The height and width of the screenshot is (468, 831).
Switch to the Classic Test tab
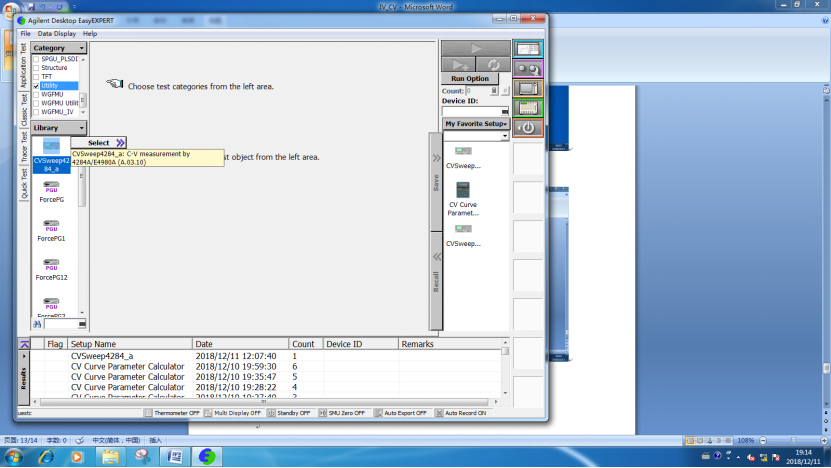[x=23, y=110]
